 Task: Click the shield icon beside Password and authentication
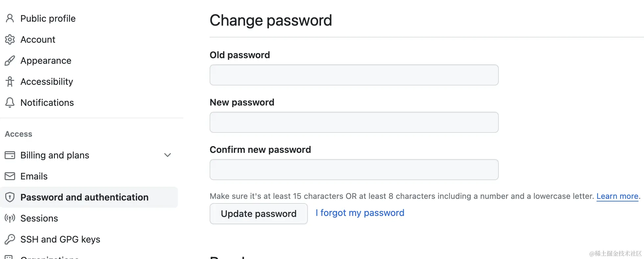pos(10,197)
